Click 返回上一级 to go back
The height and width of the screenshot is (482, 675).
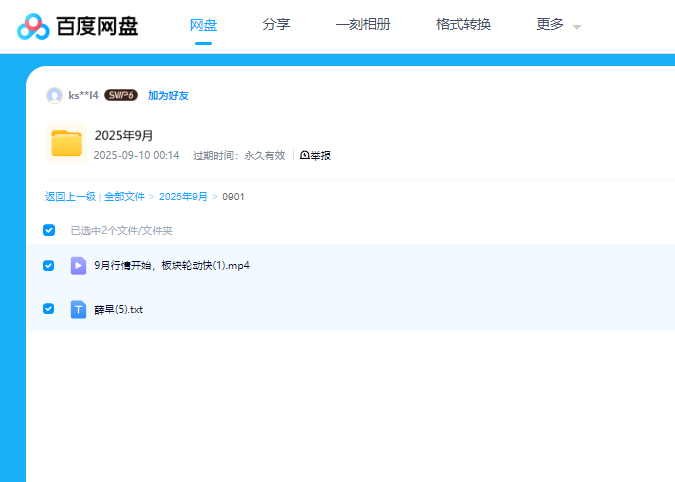click(70, 197)
